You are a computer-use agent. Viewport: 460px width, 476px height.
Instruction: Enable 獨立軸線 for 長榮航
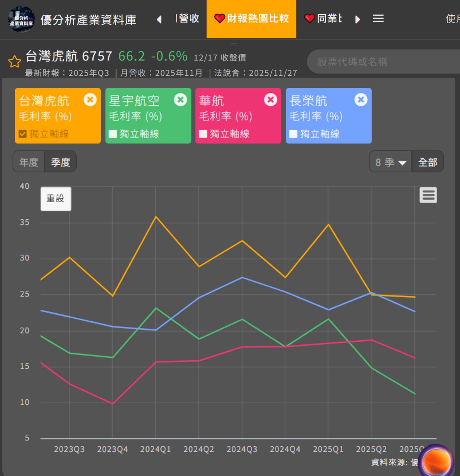[x=293, y=134]
